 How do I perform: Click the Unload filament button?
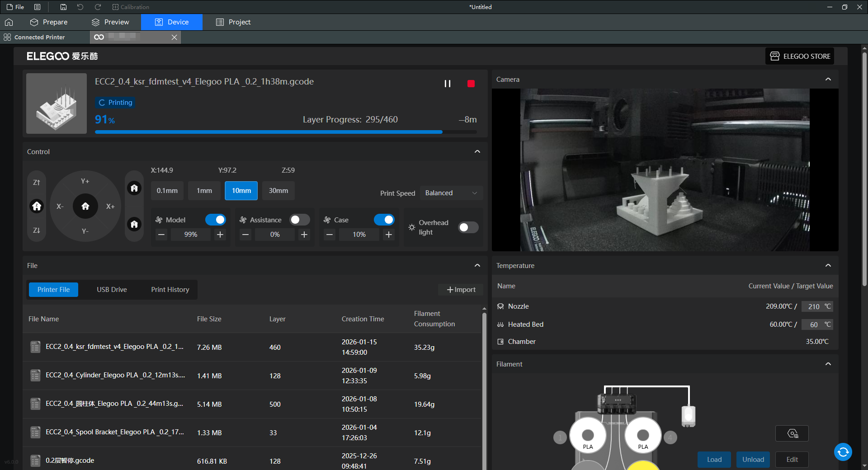(753, 460)
